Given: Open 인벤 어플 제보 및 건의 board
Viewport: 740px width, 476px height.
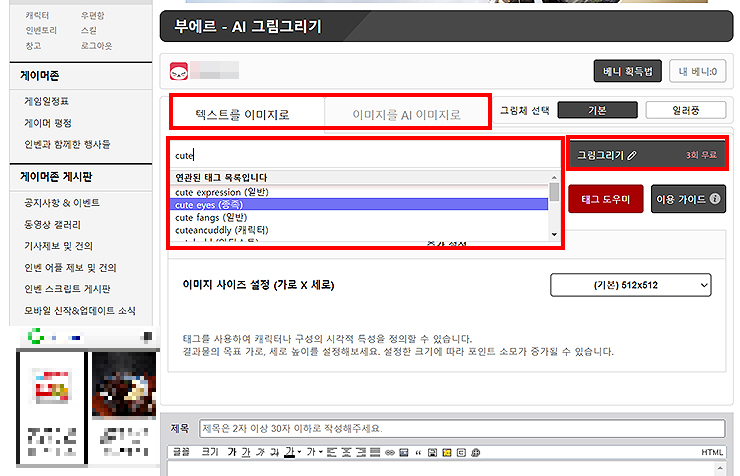Looking at the screenshot, I should (x=70, y=267).
